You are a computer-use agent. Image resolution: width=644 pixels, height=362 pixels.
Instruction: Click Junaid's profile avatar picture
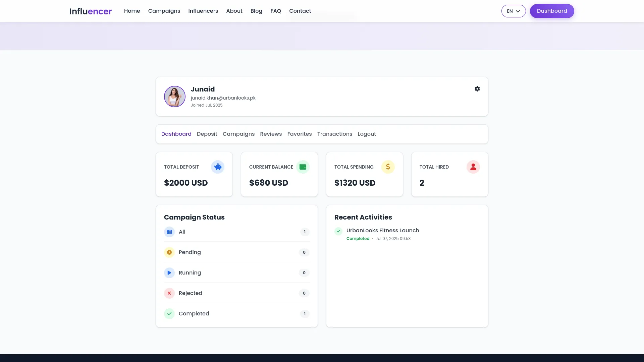point(174,97)
